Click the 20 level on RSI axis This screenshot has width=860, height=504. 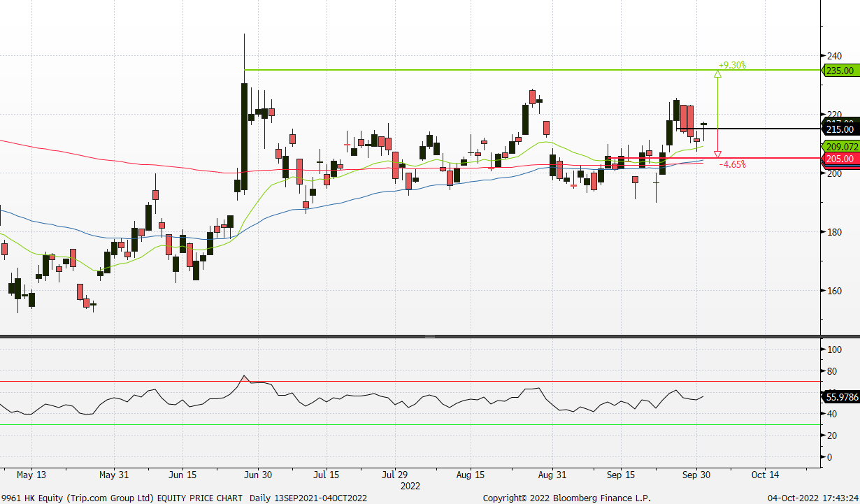pos(831,435)
